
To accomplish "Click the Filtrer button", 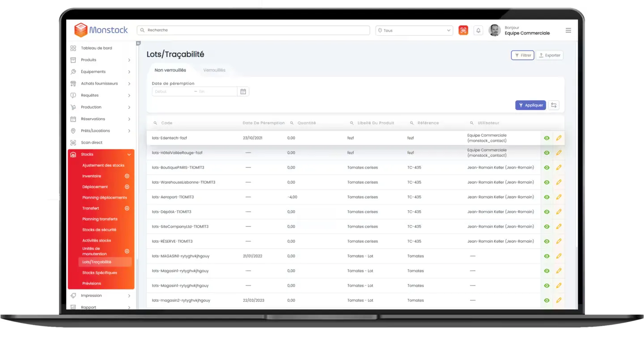I will [523, 55].
